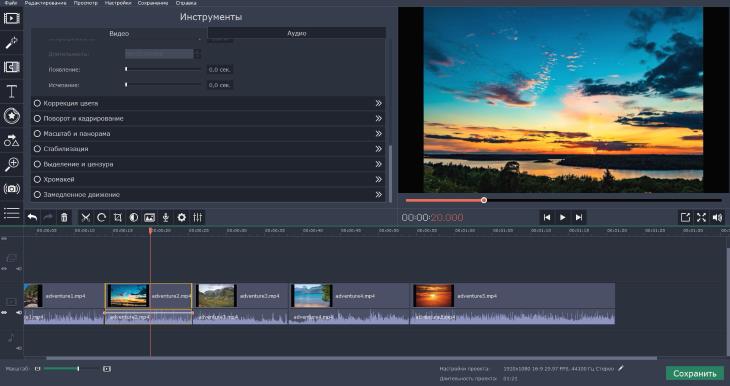Expand Замедленное движение section chevron
The image size is (730, 386).
coord(379,195)
